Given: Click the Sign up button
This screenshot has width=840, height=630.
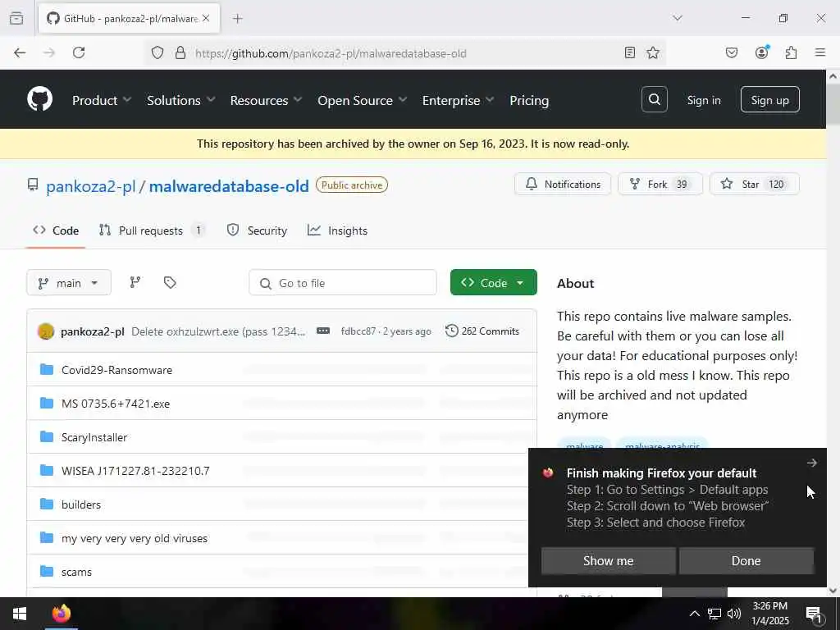Looking at the screenshot, I should click(x=769, y=99).
